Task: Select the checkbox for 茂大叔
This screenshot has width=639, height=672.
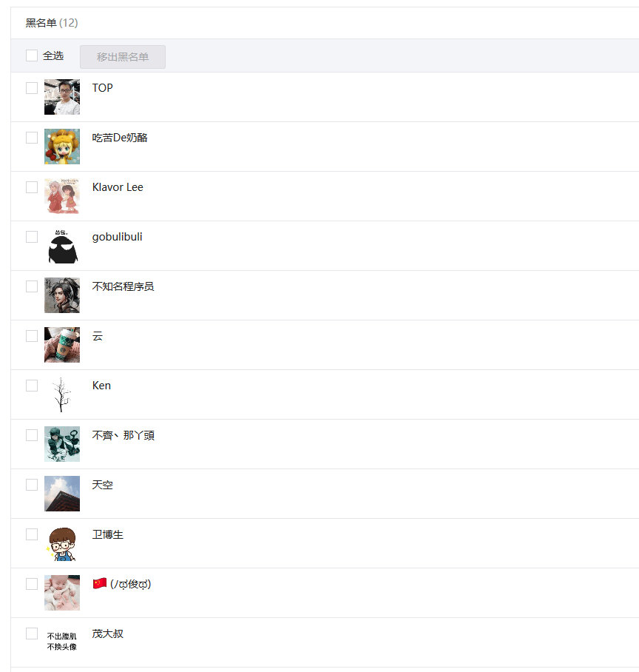Action: (32, 634)
